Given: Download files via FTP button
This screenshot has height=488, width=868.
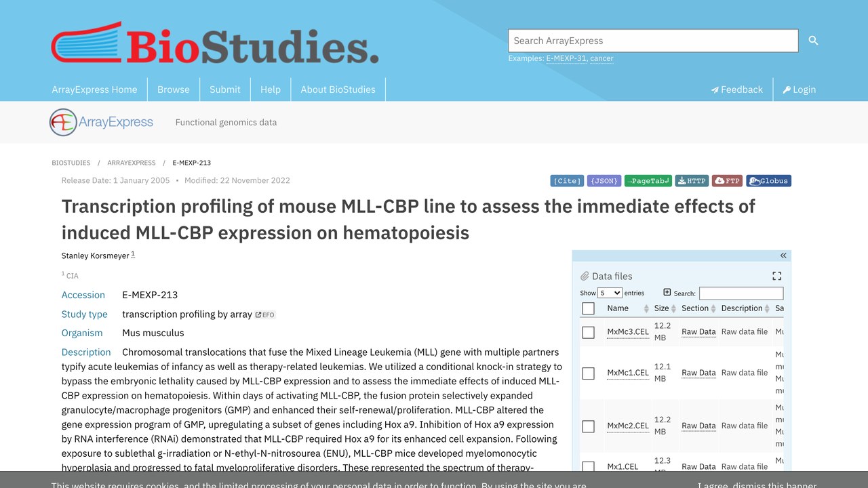Looking at the screenshot, I should coord(727,181).
